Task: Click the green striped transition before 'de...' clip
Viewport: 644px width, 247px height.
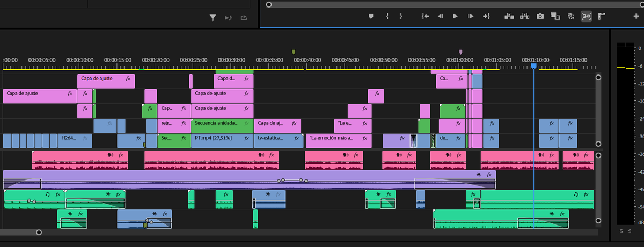Action: pyautogui.click(x=434, y=141)
